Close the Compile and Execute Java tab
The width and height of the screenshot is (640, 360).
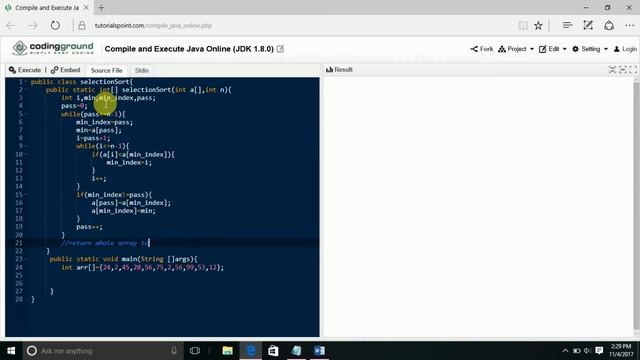pos(86,7)
